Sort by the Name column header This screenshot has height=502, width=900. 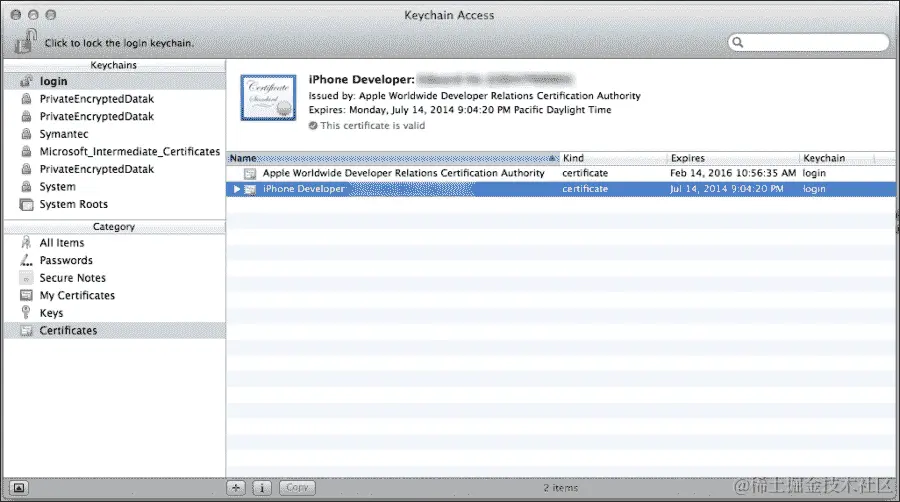click(393, 158)
